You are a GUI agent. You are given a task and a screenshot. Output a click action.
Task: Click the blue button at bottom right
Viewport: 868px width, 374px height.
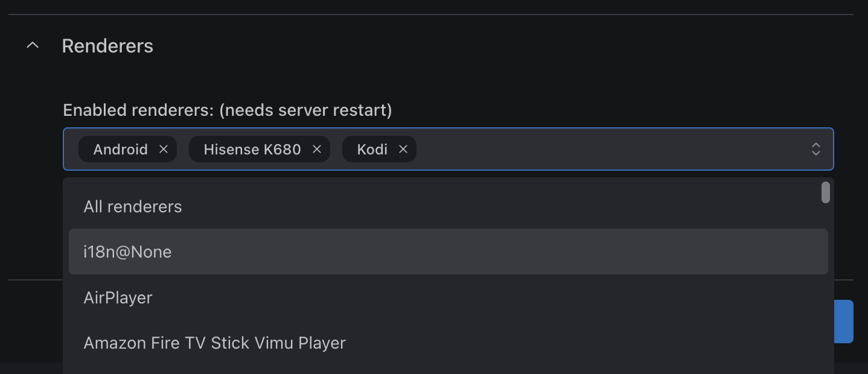844,321
